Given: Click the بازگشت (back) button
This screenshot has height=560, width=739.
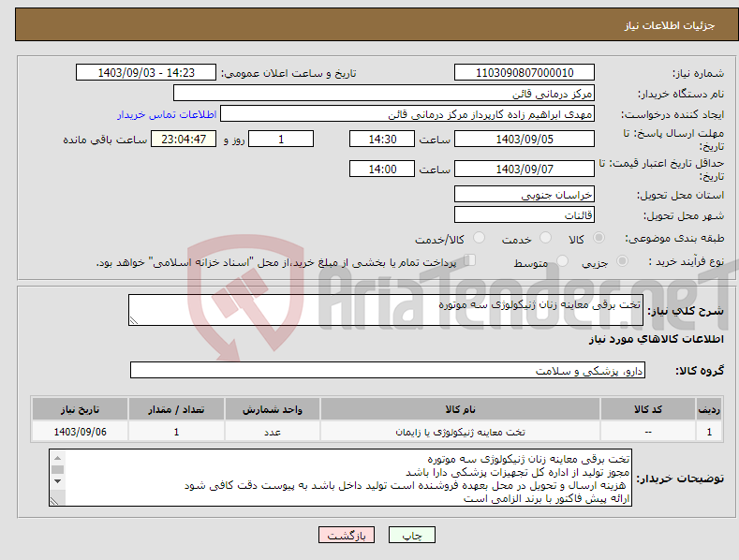Looking at the screenshot, I should 347,535.
